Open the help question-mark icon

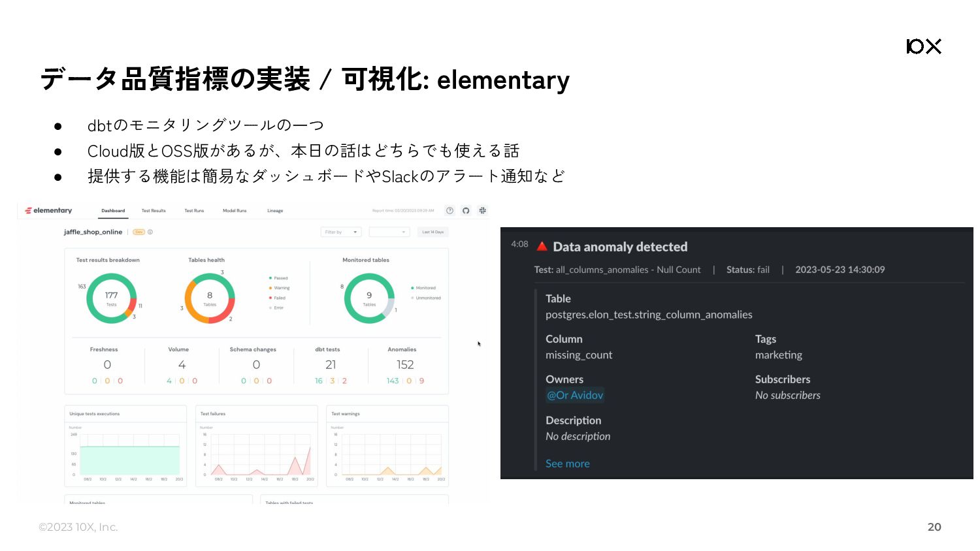click(449, 210)
